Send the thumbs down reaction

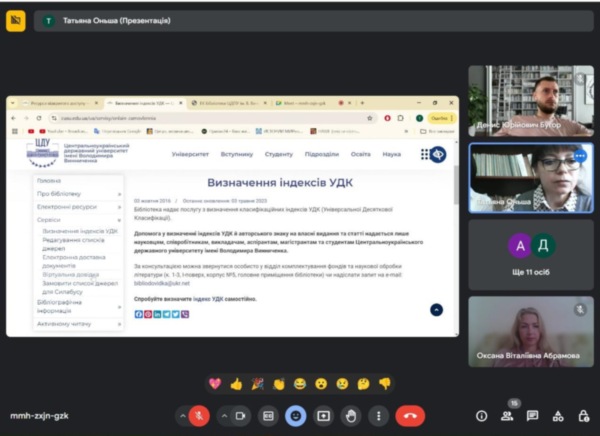pos(384,383)
